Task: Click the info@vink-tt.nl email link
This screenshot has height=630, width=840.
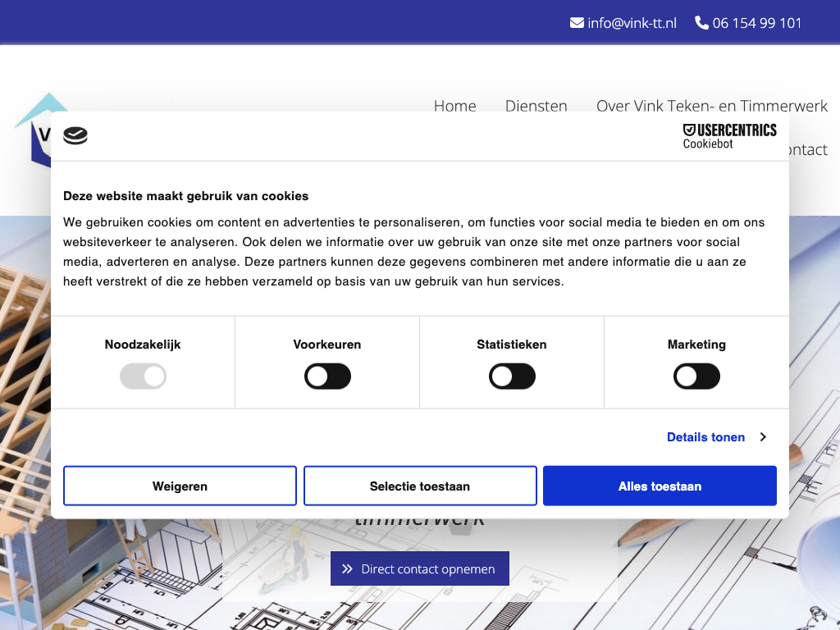Action: coord(632,23)
